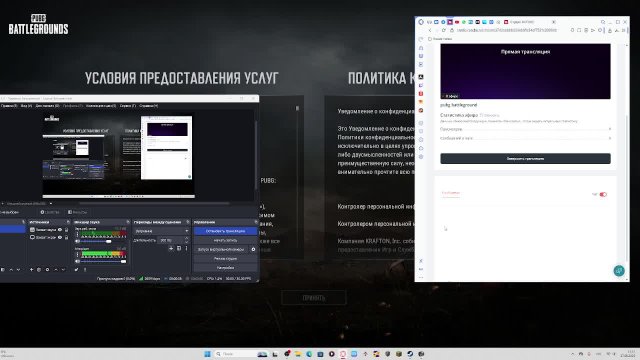Stop the stream in OBS controls
Image resolution: width=640 pixels, height=360 pixels.
click(225, 231)
